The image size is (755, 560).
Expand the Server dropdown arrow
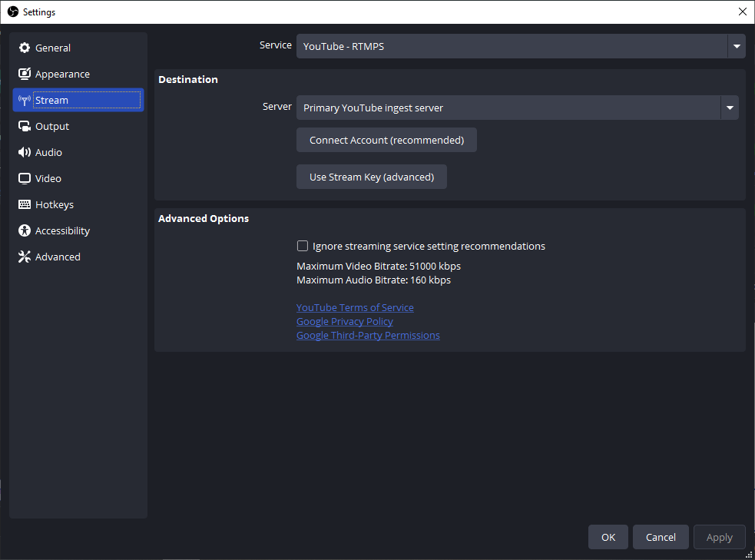pos(730,108)
